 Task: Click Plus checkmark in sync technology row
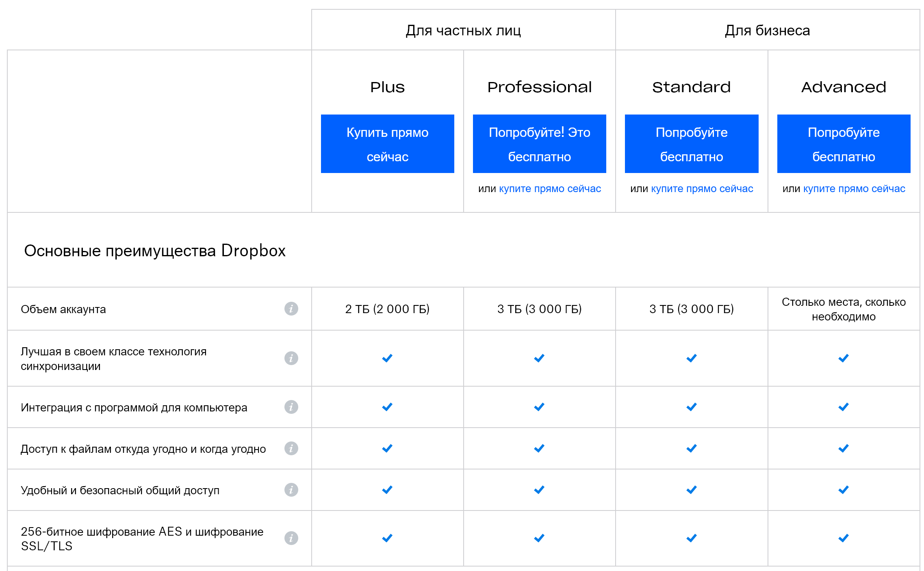pos(387,358)
